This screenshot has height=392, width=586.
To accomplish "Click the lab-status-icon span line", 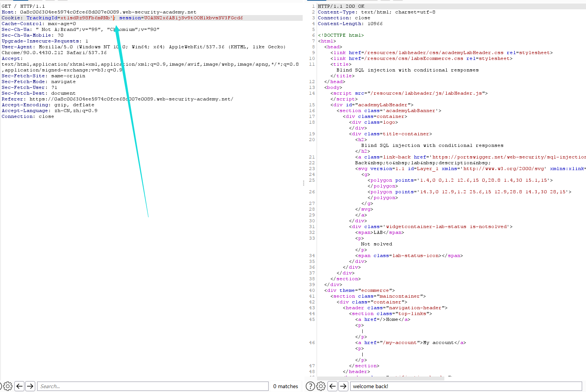I will pyautogui.click(x=409, y=256).
